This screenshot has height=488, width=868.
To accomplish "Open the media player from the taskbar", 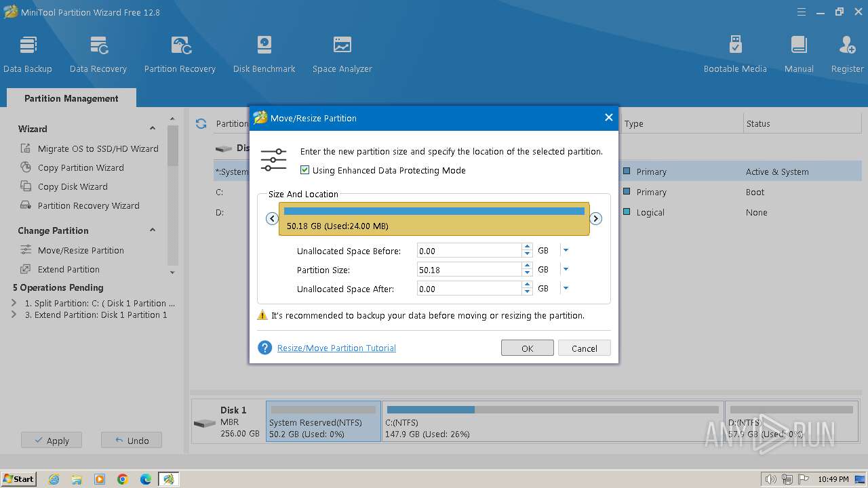I will (x=100, y=479).
